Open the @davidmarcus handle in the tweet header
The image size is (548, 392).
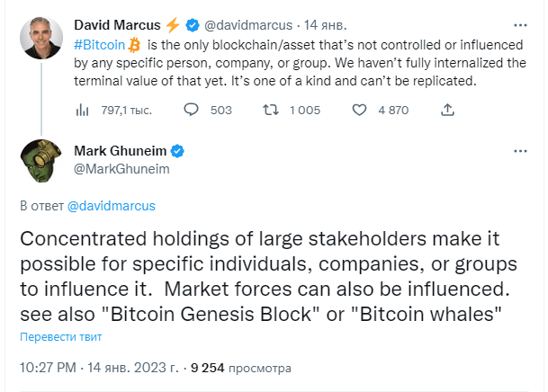tap(248, 25)
